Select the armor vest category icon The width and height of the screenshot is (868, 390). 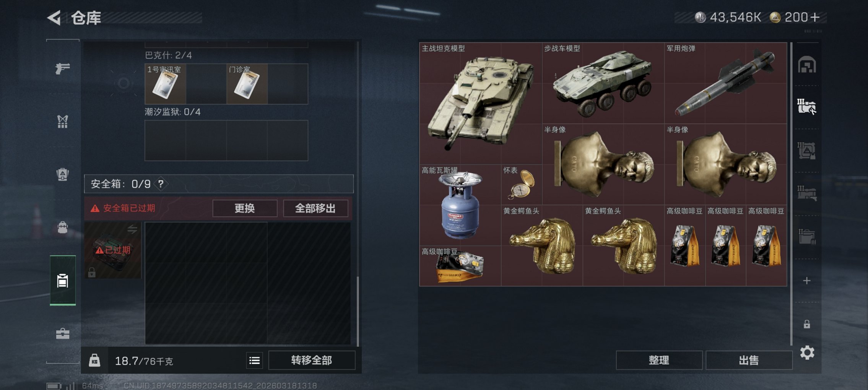click(63, 122)
